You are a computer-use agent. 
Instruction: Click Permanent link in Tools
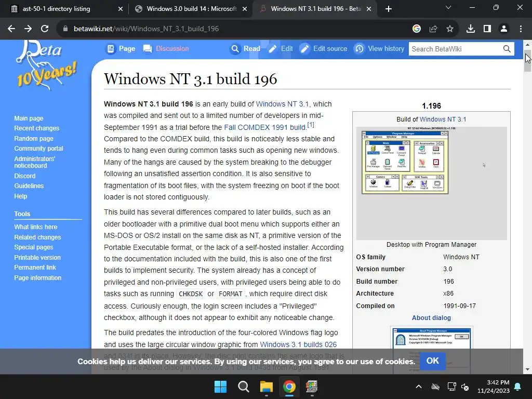35,268
